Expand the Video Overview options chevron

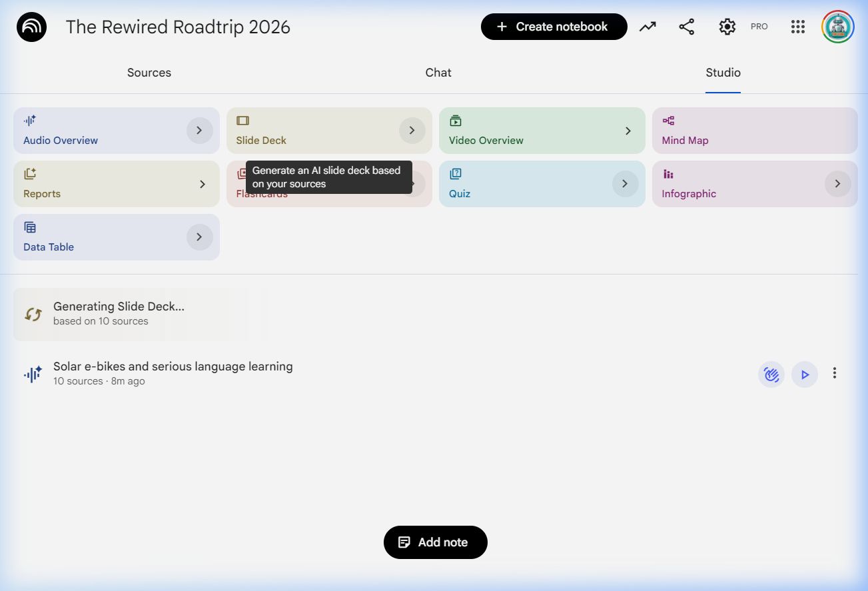click(x=628, y=131)
